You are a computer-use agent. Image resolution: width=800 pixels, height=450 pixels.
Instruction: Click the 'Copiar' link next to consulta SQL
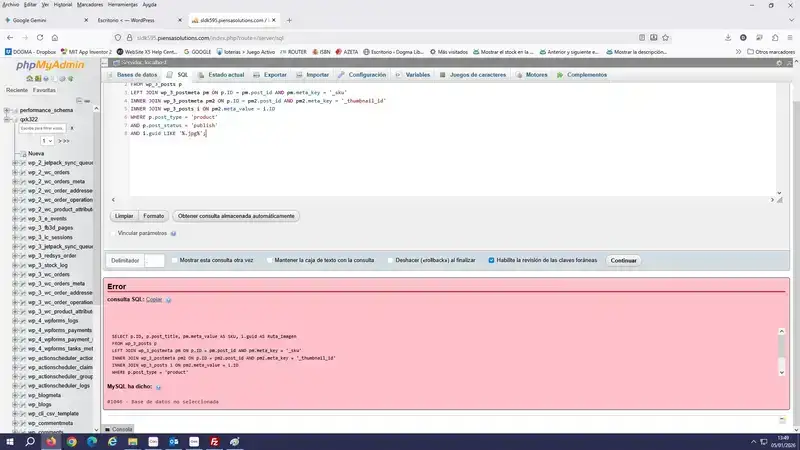153,299
